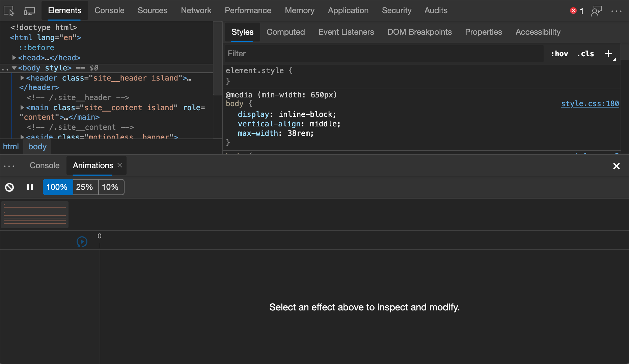
Task: Open the Network panel
Action: (196, 10)
